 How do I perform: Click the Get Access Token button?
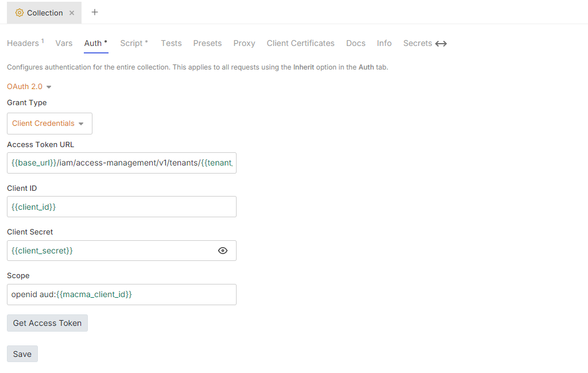coord(47,322)
